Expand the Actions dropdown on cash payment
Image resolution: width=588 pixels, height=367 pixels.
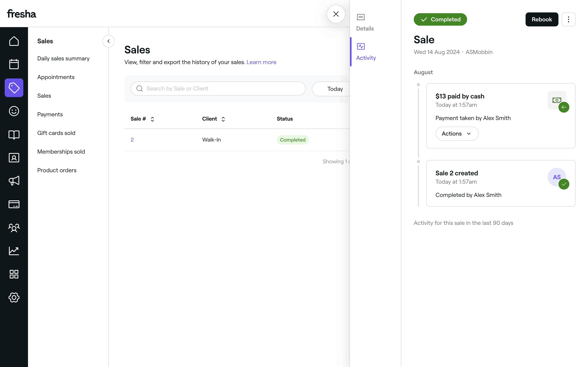457,134
